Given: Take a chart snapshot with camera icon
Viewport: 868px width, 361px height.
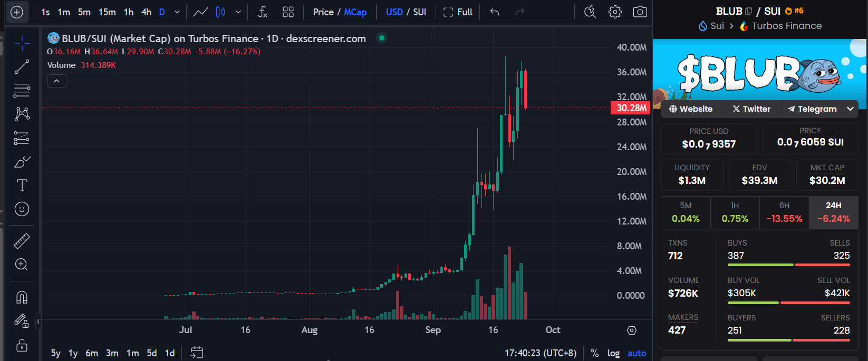Looking at the screenshot, I should tap(640, 12).
